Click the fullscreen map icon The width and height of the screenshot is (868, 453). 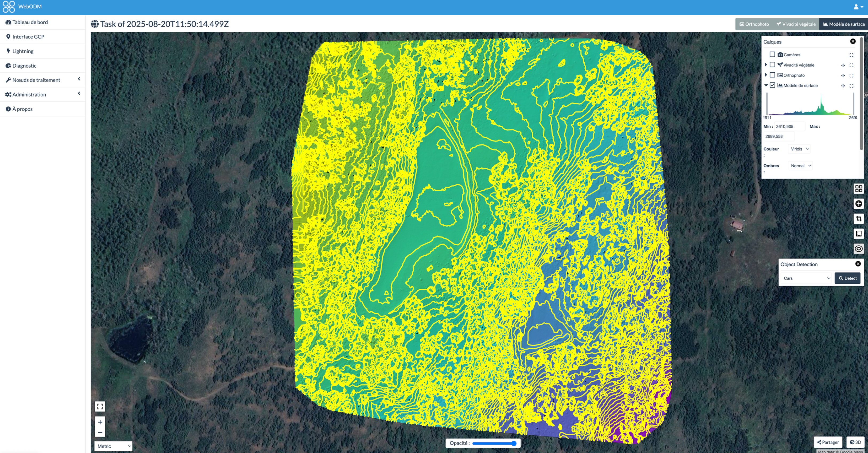(x=100, y=407)
